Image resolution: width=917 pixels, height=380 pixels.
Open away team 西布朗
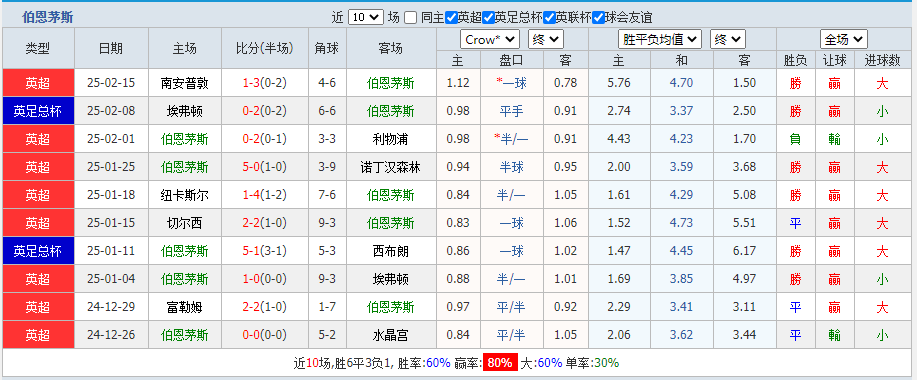391,251
